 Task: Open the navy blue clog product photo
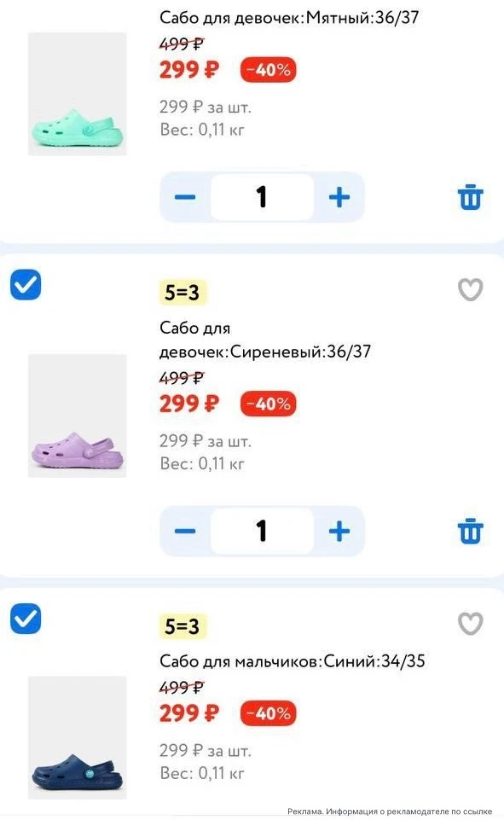click(78, 737)
